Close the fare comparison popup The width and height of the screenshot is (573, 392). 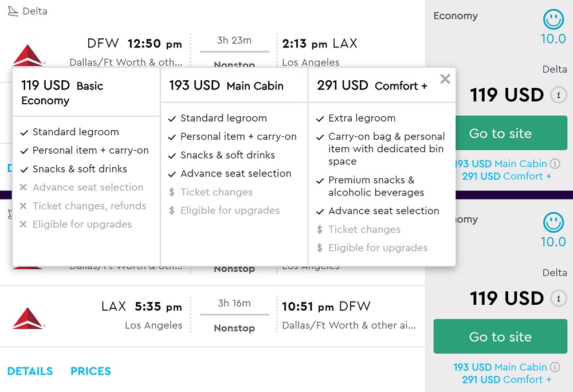pyautogui.click(x=445, y=80)
